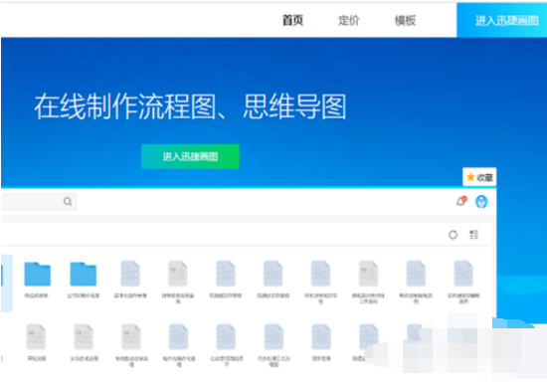Open the notification bell

point(461,201)
